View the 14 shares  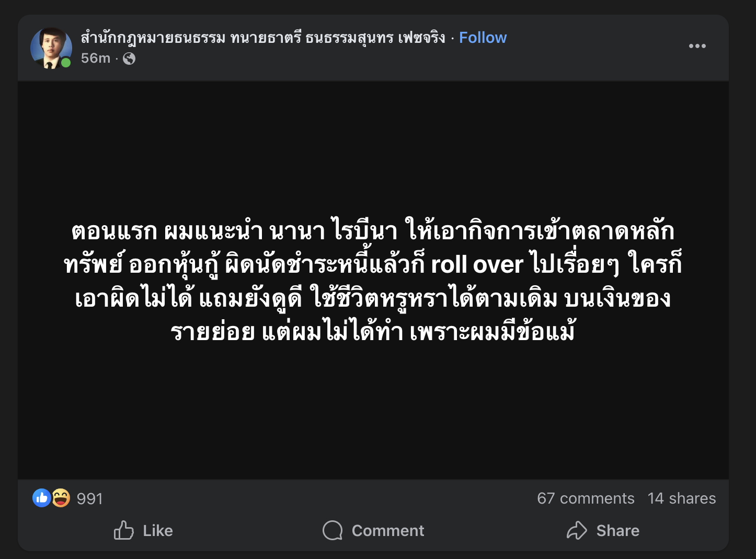pyautogui.click(x=681, y=498)
